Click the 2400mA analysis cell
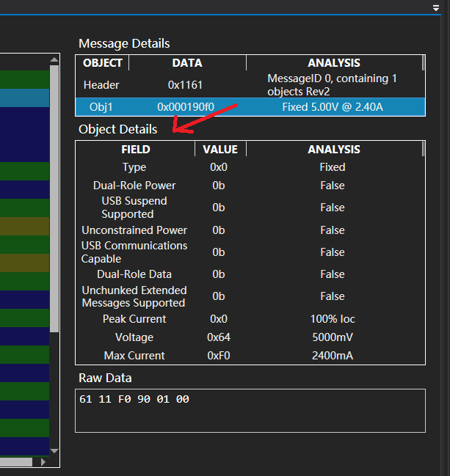Screen dimensions: 450x476 click(x=333, y=356)
